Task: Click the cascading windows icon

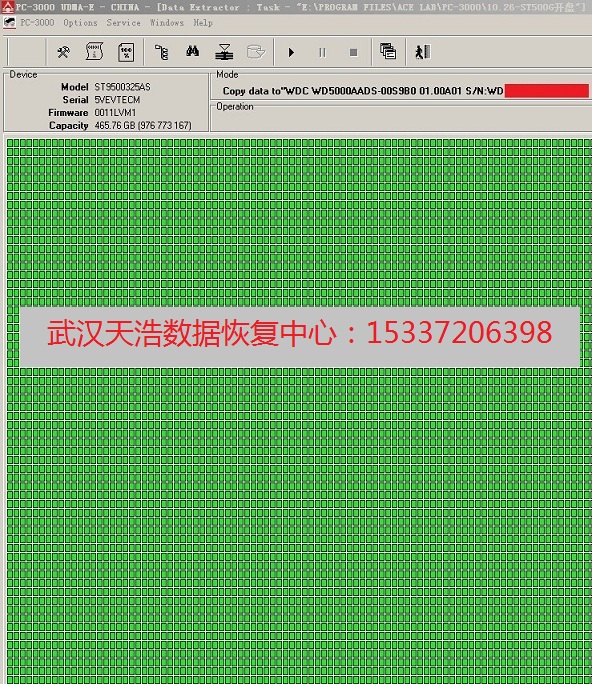Action: tap(388, 51)
